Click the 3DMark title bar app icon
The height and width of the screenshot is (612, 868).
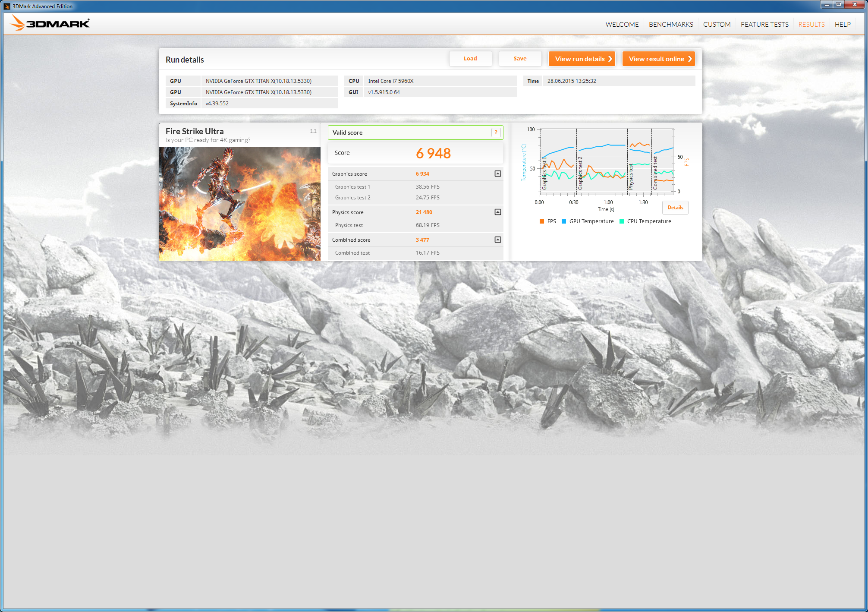click(6, 6)
